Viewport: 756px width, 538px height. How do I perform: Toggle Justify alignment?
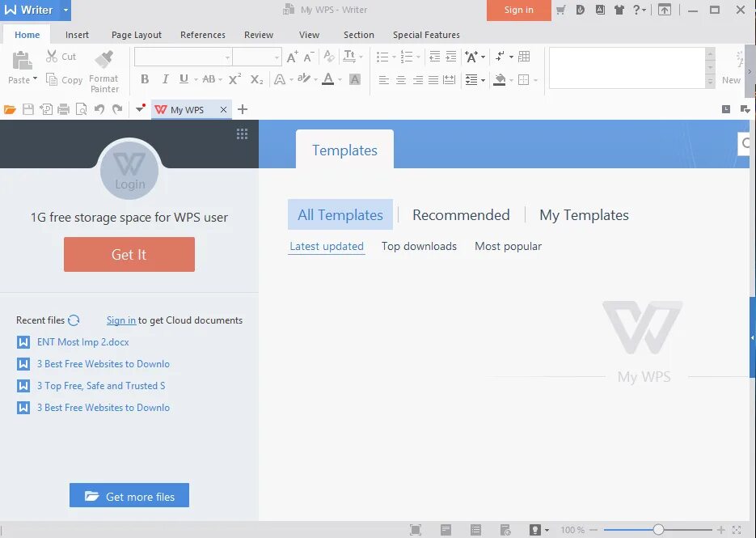[433, 80]
